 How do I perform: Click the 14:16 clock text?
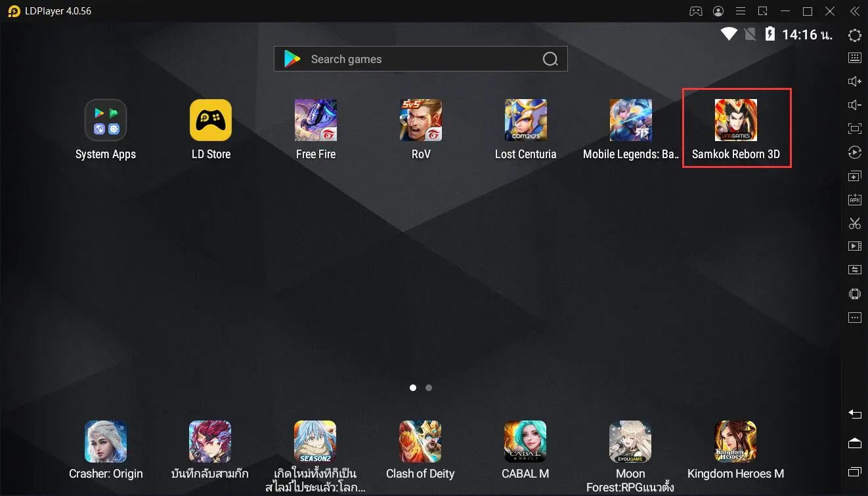808,35
